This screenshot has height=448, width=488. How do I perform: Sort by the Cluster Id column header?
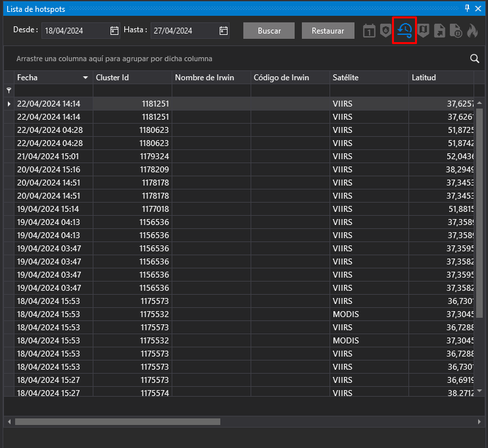click(x=132, y=78)
